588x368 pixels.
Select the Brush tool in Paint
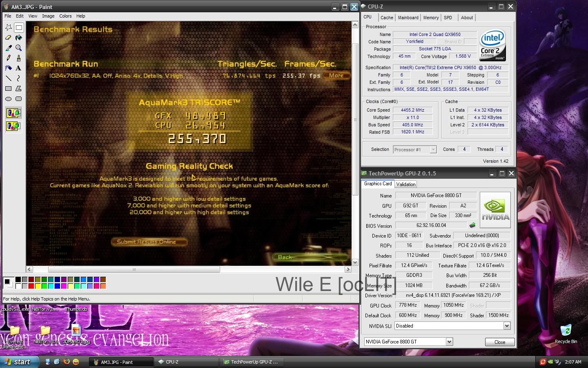(x=19, y=58)
